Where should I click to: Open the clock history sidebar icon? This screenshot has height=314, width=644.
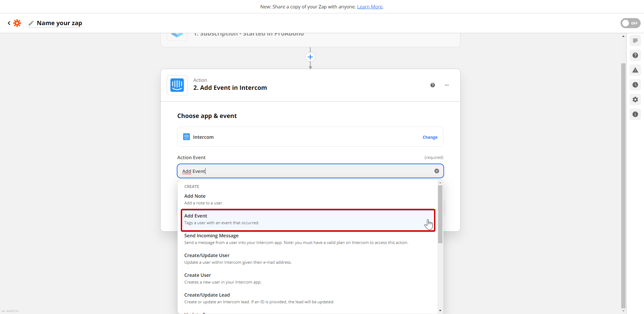click(x=635, y=85)
